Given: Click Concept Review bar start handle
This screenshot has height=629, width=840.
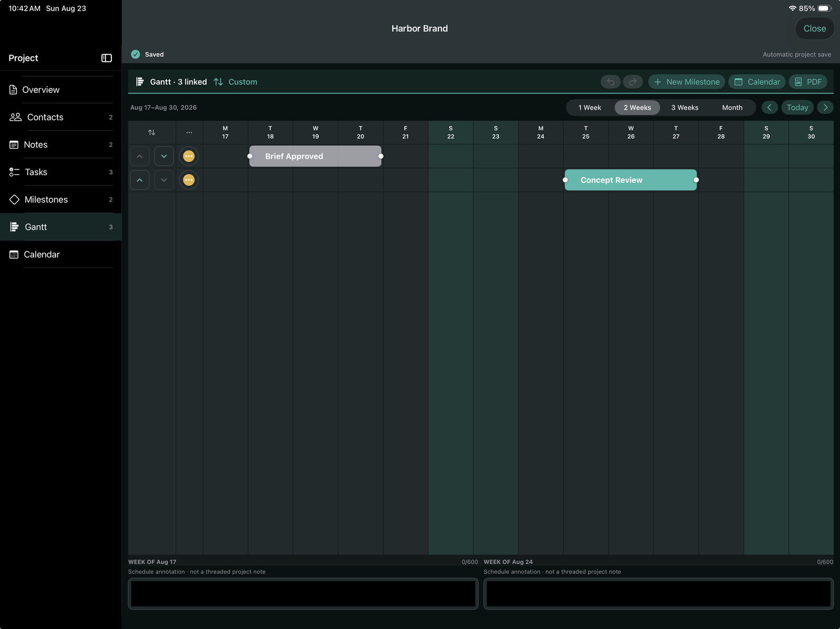Looking at the screenshot, I should click(565, 180).
